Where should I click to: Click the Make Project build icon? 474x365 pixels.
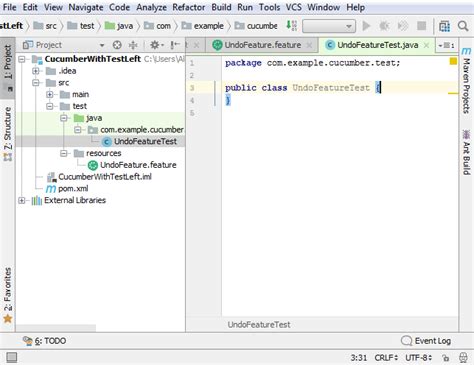click(x=291, y=26)
